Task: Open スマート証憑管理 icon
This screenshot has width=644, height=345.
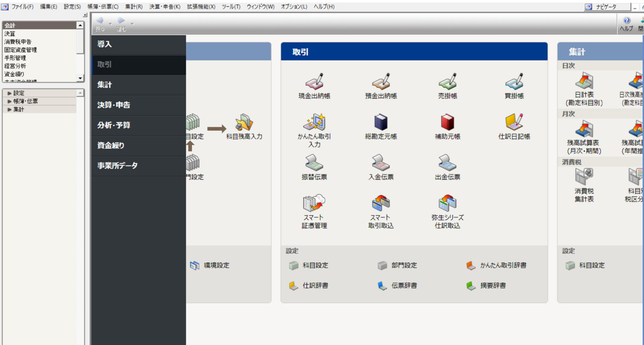Action: (314, 206)
